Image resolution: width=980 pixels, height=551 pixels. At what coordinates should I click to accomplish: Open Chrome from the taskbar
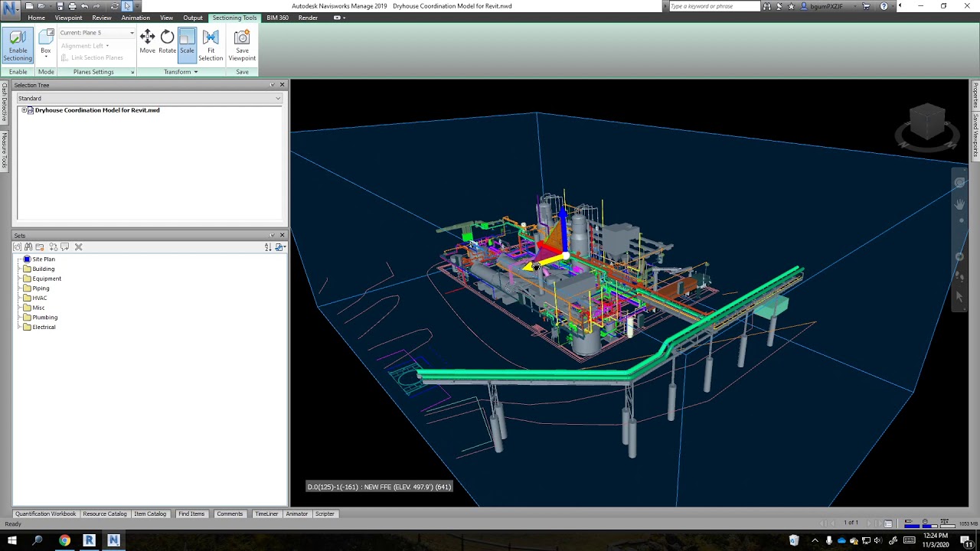(64, 541)
